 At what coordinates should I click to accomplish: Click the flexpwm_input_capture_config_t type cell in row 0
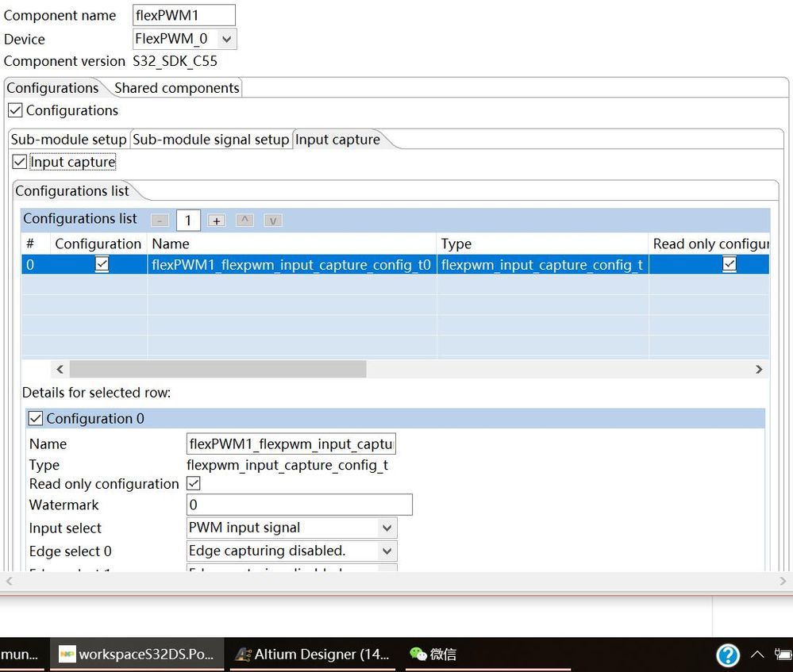(542, 264)
